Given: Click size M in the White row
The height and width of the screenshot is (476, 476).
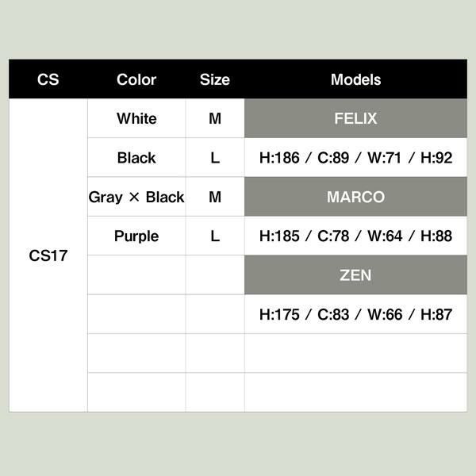Looking at the screenshot, I should click(x=215, y=118).
